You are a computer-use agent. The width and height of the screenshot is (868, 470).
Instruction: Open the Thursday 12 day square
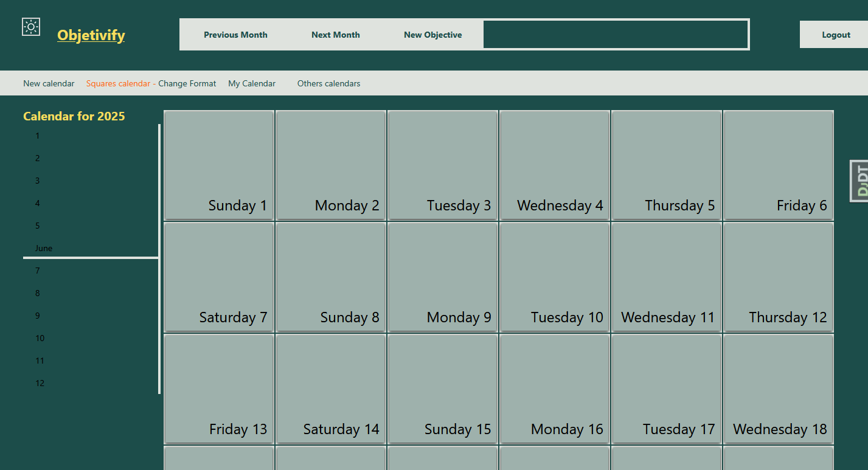click(779, 277)
